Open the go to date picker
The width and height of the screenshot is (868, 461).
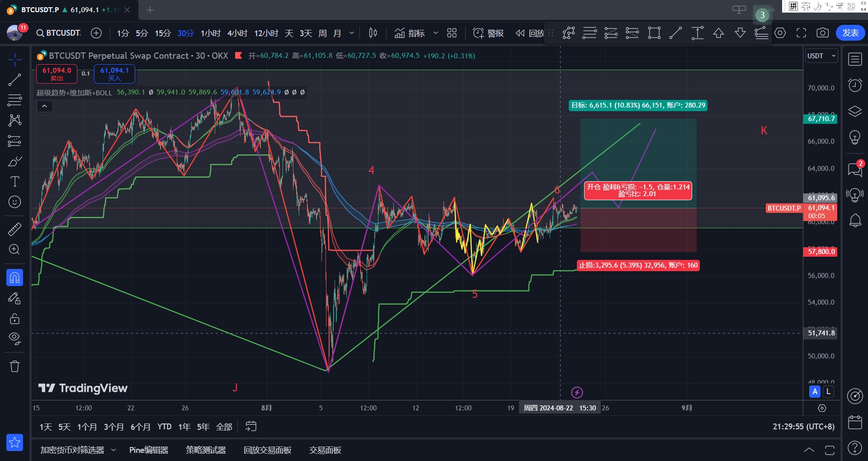point(251,426)
